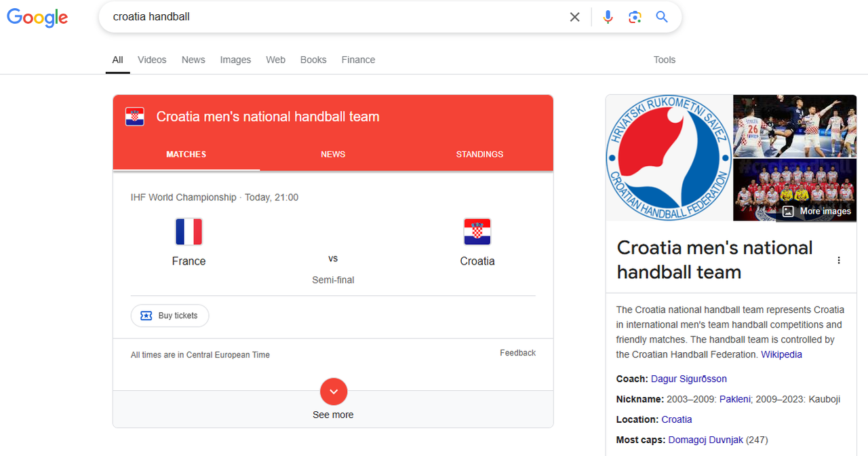The height and width of the screenshot is (456, 868).
Task: Select the STANDINGS tab in sports card
Action: [x=479, y=154]
